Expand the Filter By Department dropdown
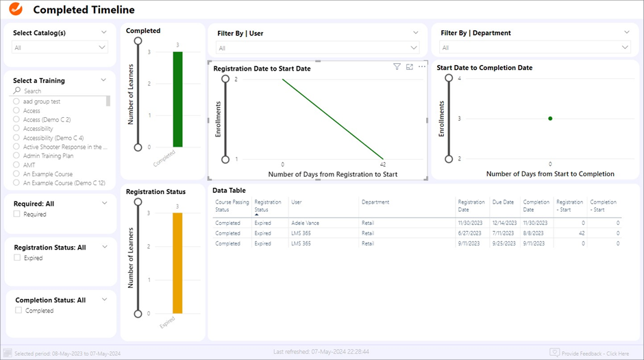 (x=534, y=48)
